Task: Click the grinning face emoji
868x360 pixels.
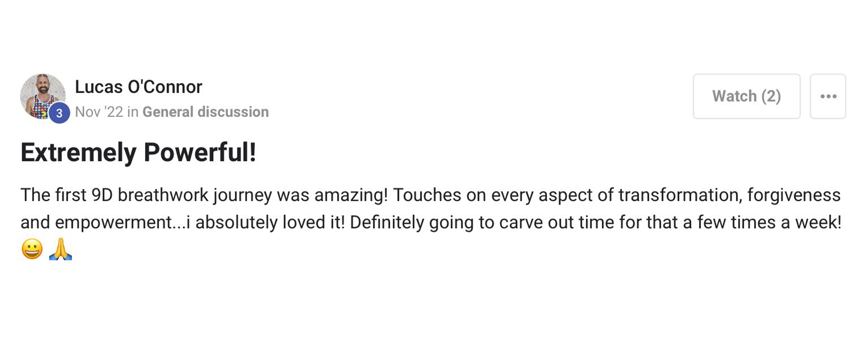Action: 32,249
